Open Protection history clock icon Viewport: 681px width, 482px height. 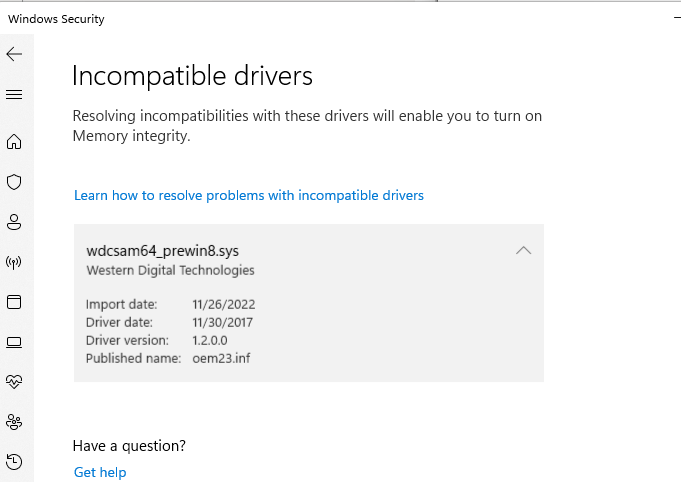click(14, 462)
